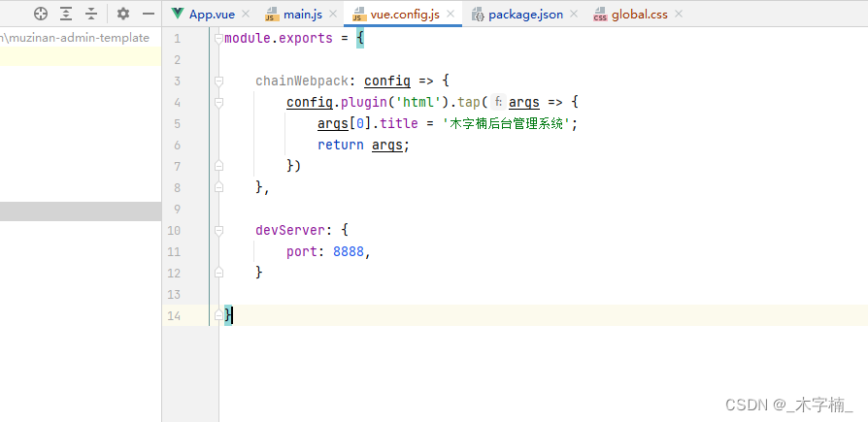This screenshot has height=422, width=868.
Task: Close the package.json tab
Action: click(x=574, y=15)
